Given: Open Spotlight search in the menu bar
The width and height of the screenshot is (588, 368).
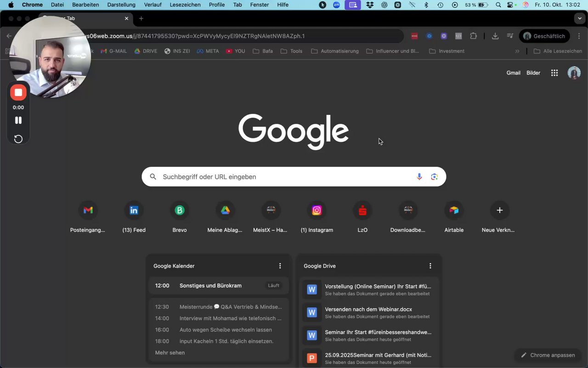Looking at the screenshot, I should pos(498,5).
